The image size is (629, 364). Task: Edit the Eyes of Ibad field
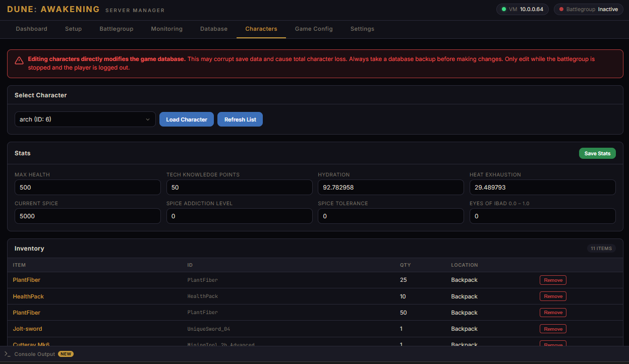543,216
